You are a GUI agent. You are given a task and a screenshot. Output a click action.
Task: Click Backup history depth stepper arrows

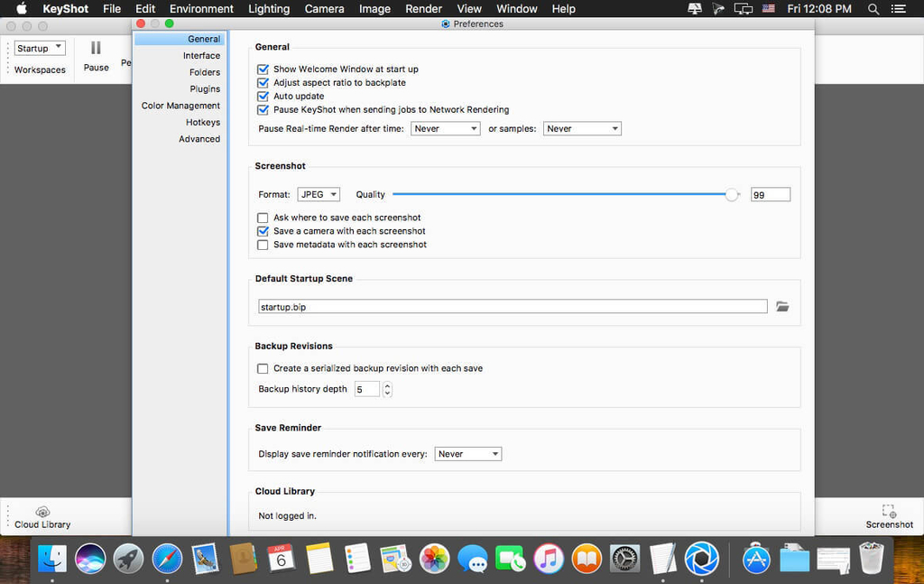[x=387, y=389]
